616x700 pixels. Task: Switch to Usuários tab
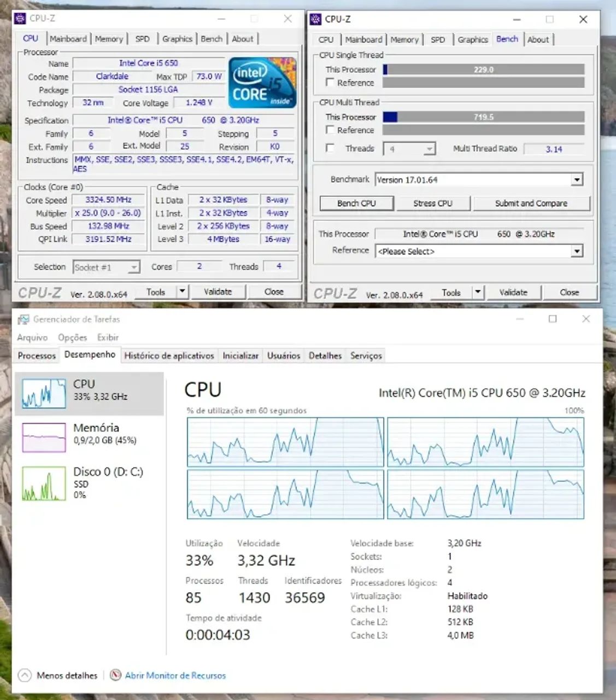284,355
